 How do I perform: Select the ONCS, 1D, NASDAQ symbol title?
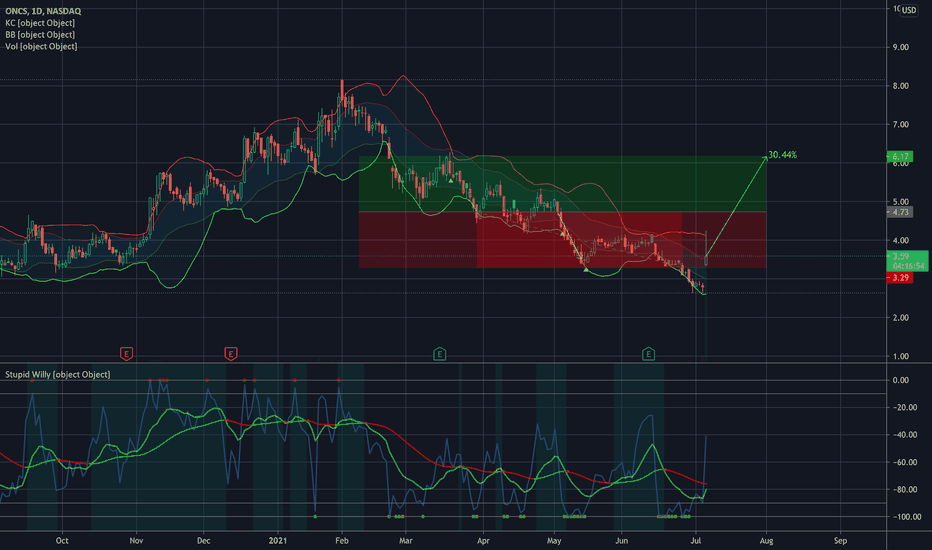[x=43, y=11]
